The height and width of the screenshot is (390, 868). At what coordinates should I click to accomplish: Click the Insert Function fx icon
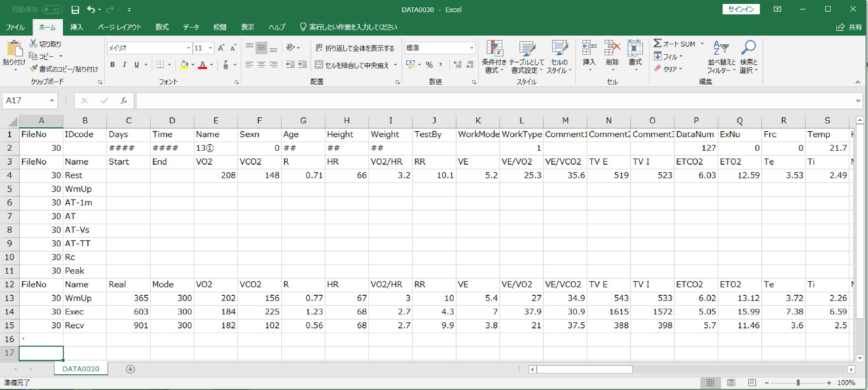(x=124, y=101)
